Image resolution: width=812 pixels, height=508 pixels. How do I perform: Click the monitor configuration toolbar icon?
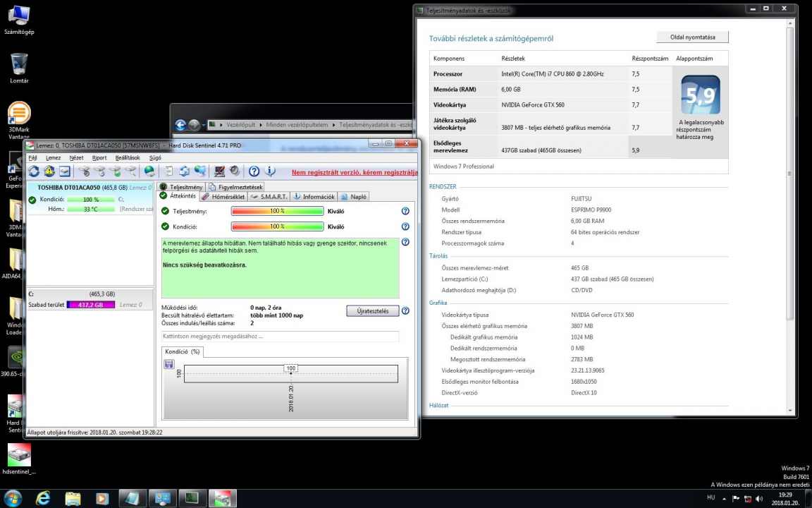click(x=220, y=171)
